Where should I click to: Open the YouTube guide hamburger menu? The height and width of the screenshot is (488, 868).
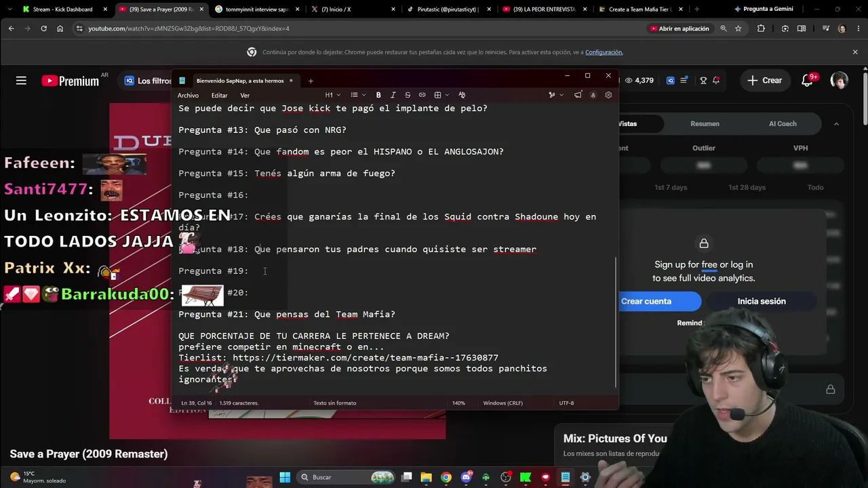21,81
